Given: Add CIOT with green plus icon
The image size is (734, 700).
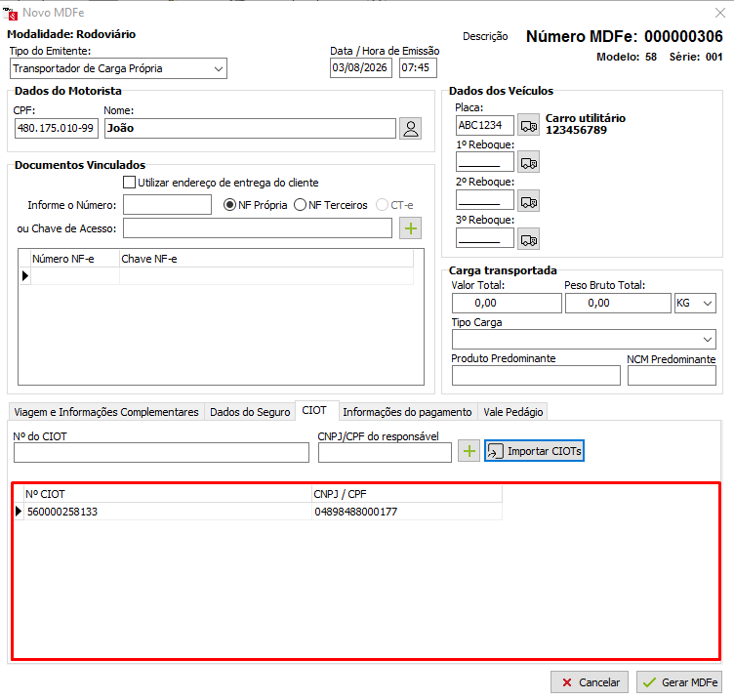Looking at the screenshot, I should tap(469, 451).
